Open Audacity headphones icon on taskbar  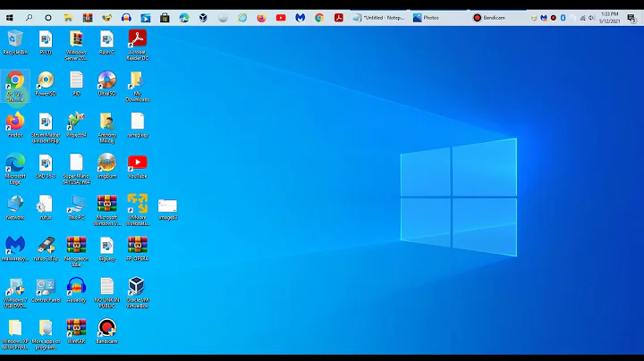click(126, 18)
